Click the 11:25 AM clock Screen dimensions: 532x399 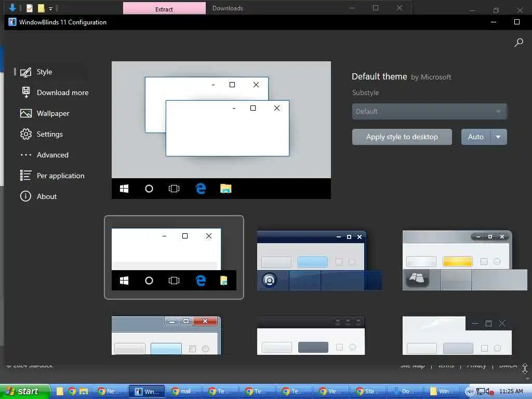[511, 391]
